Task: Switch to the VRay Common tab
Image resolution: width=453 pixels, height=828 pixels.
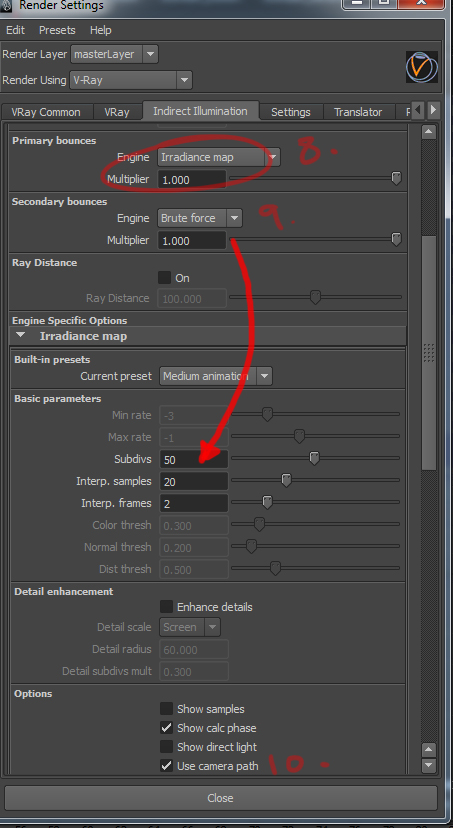Action: click(x=46, y=112)
